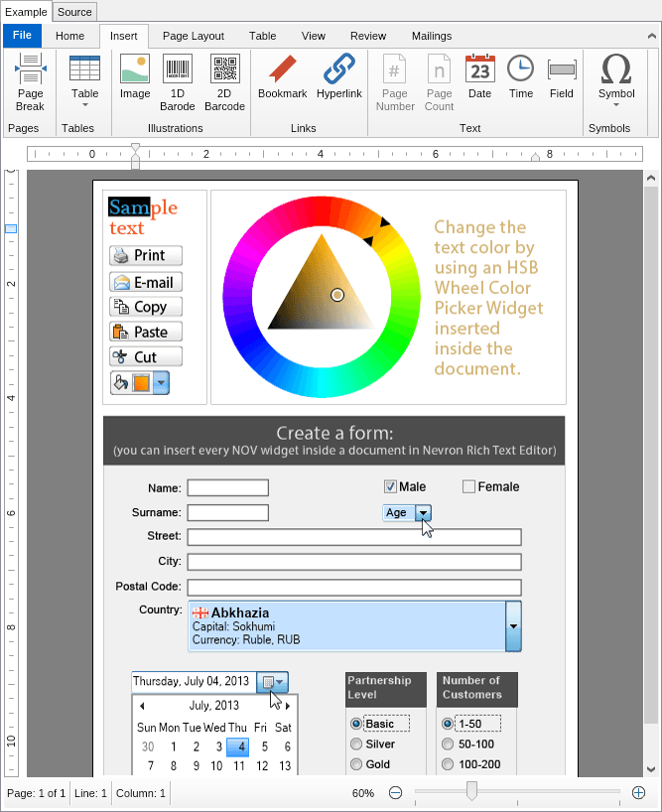Check the Female checkbox

469,486
